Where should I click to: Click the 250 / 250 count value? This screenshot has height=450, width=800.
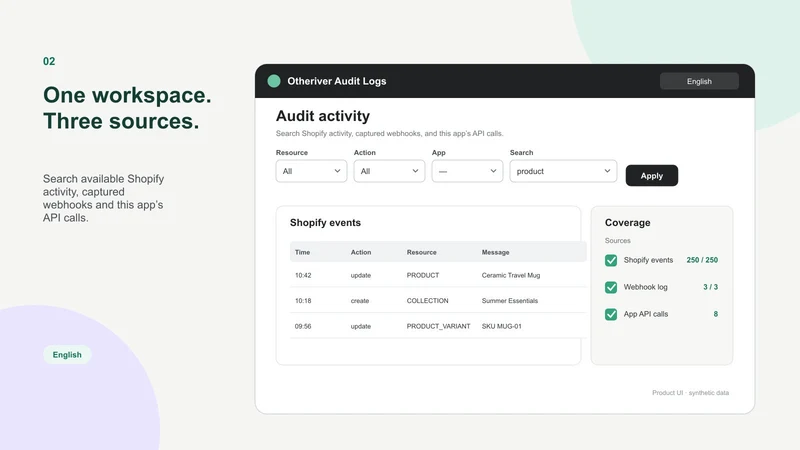pos(702,260)
